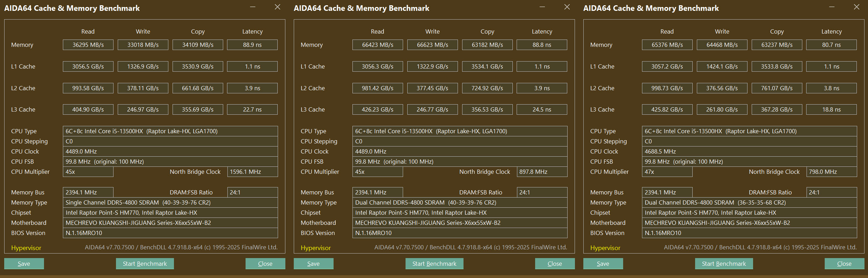
Task: Select the 33018 MB/s memory write value
Action: tap(143, 45)
